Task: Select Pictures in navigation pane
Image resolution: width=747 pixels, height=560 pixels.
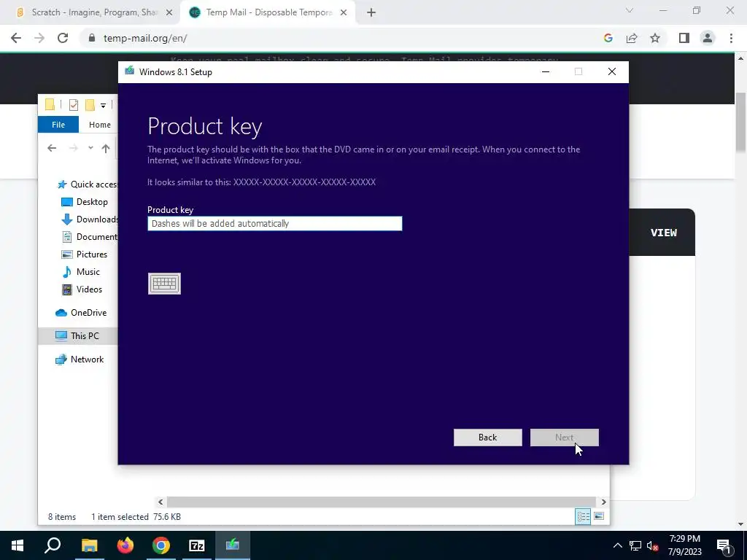Action: [x=85, y=254]
